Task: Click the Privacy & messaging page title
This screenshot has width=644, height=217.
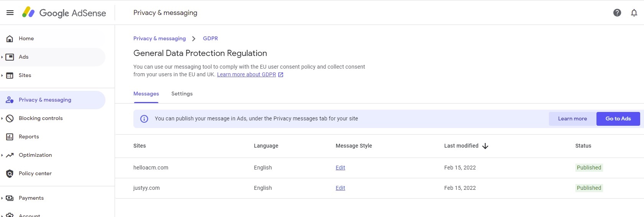Action: click(165, 13)
